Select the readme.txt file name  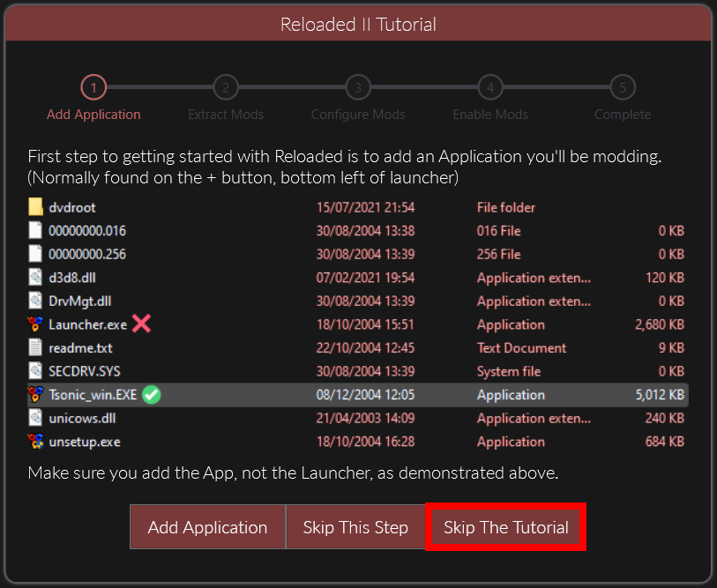click(x=80, y=348)
